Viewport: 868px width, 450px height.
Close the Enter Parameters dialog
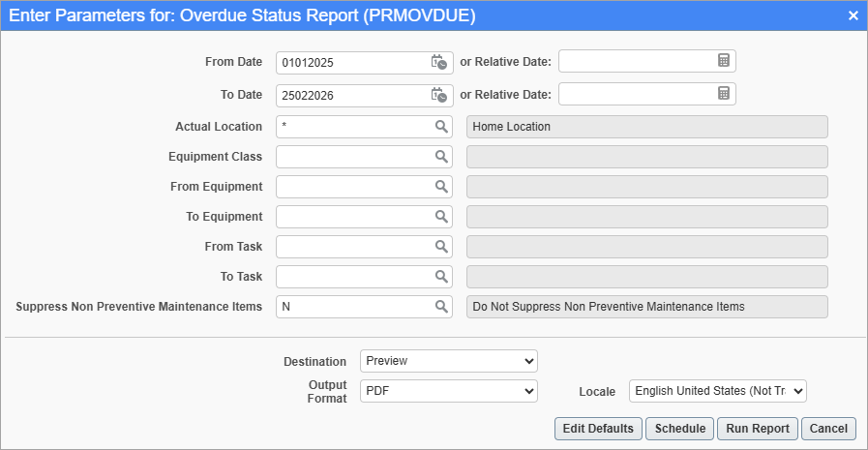click(853, 16)
